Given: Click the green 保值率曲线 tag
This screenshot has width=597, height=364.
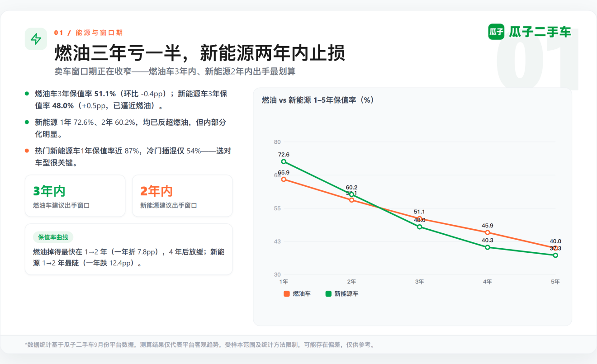Looking at the screenshot, I should (x=53, y=237).
